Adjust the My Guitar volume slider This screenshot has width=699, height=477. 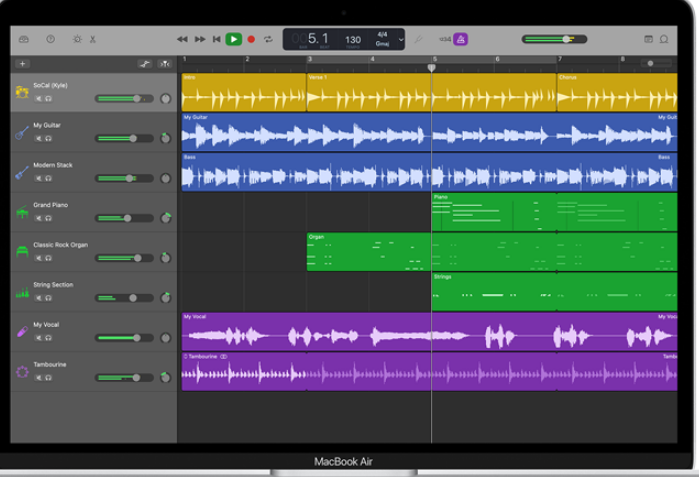click(124, 139)
